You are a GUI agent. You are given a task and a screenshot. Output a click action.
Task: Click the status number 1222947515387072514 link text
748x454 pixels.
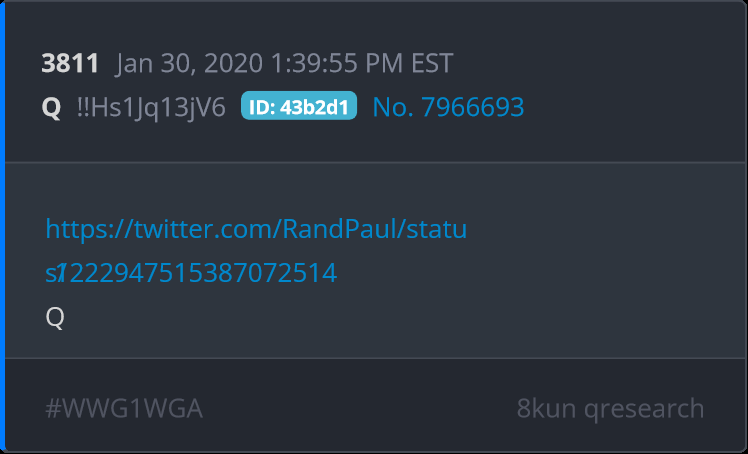point(197,273)
